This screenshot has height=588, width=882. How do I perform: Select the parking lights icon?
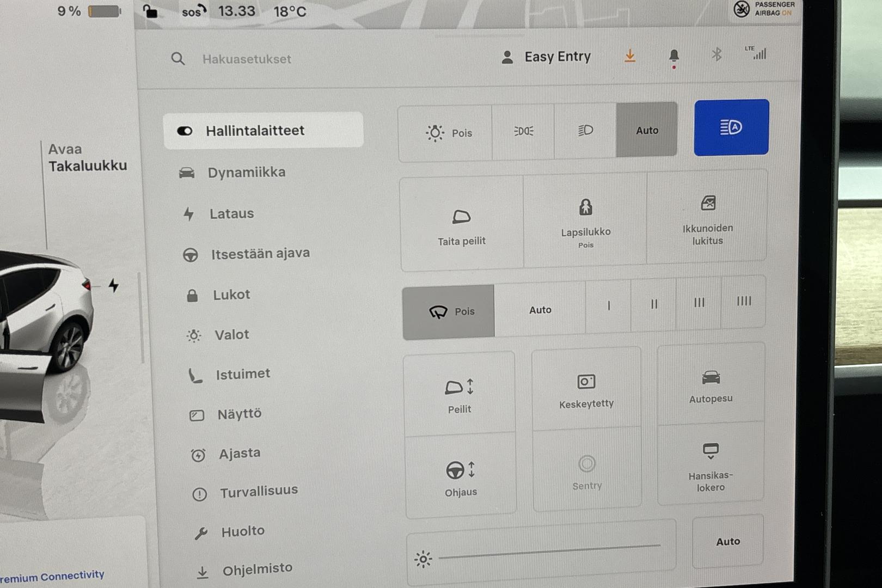coord(523,131)
